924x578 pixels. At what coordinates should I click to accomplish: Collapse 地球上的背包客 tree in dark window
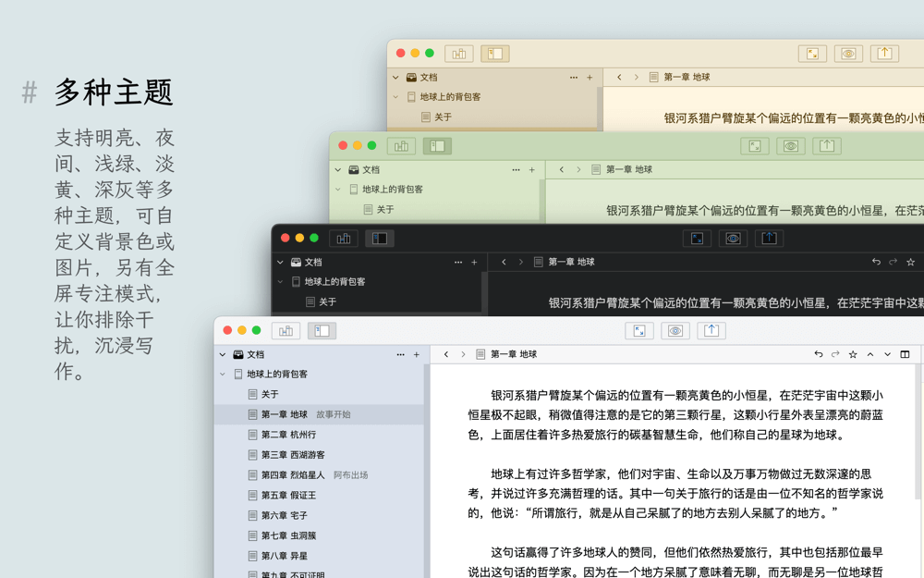(280, 281)
